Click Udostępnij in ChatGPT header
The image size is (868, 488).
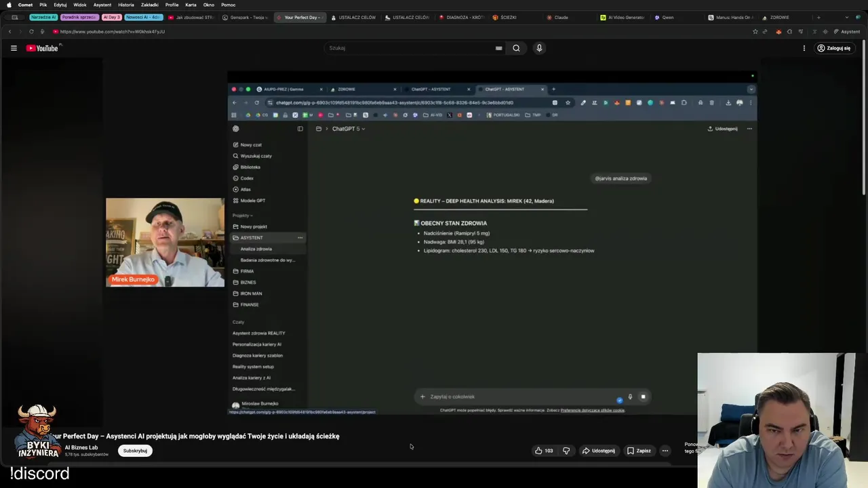722,129
